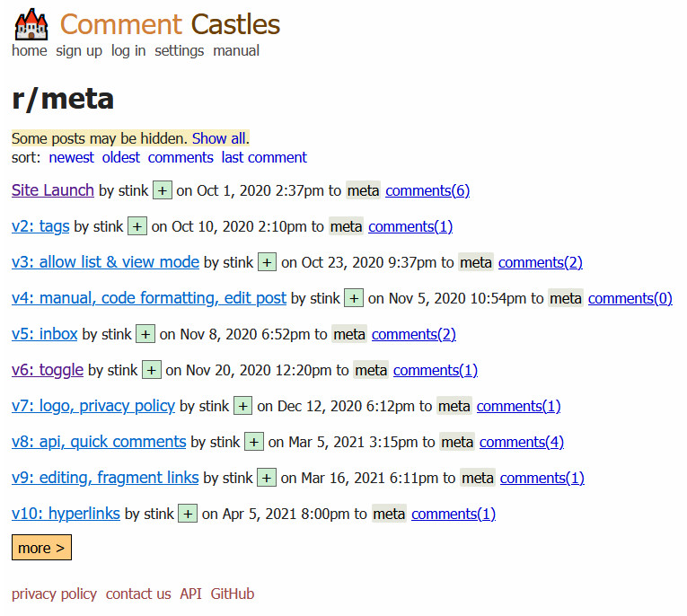
Task: Sort posts by newest
Action: (x=72, y=157)
